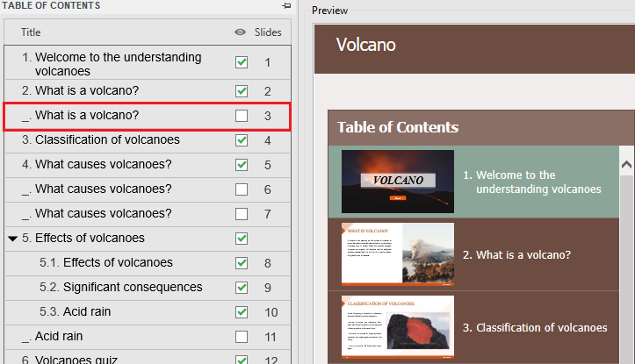Uncheck 'Significant consequences' checkbox
The image size is (635, 364).
[x=242, y=288]
